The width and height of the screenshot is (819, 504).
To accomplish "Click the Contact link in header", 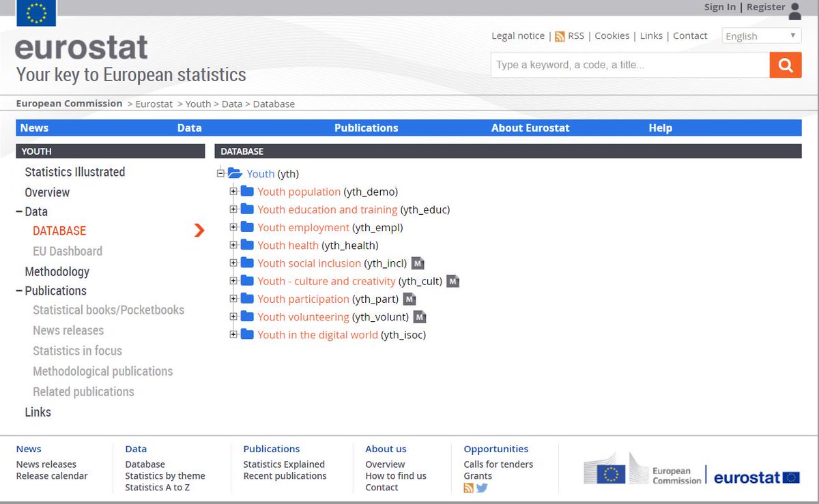I will 690,35.
